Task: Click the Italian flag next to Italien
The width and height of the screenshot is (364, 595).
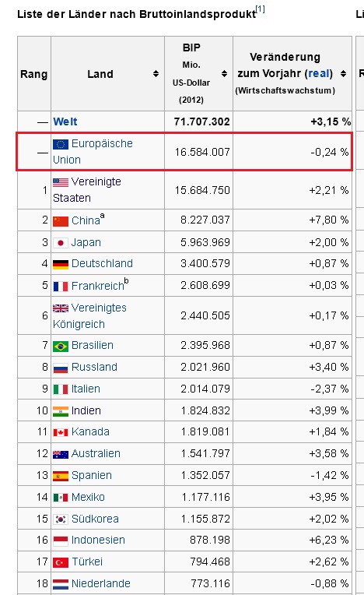Action: coord(61,389)
